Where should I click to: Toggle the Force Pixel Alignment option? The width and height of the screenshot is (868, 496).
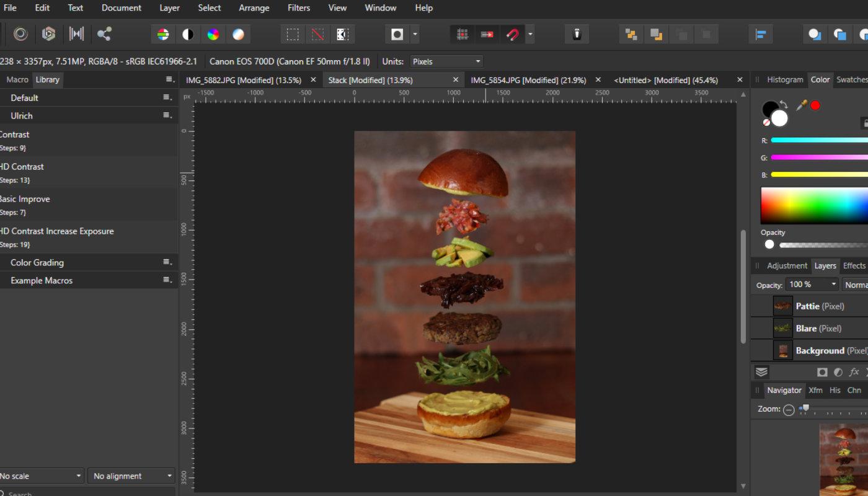coord(462,34)
